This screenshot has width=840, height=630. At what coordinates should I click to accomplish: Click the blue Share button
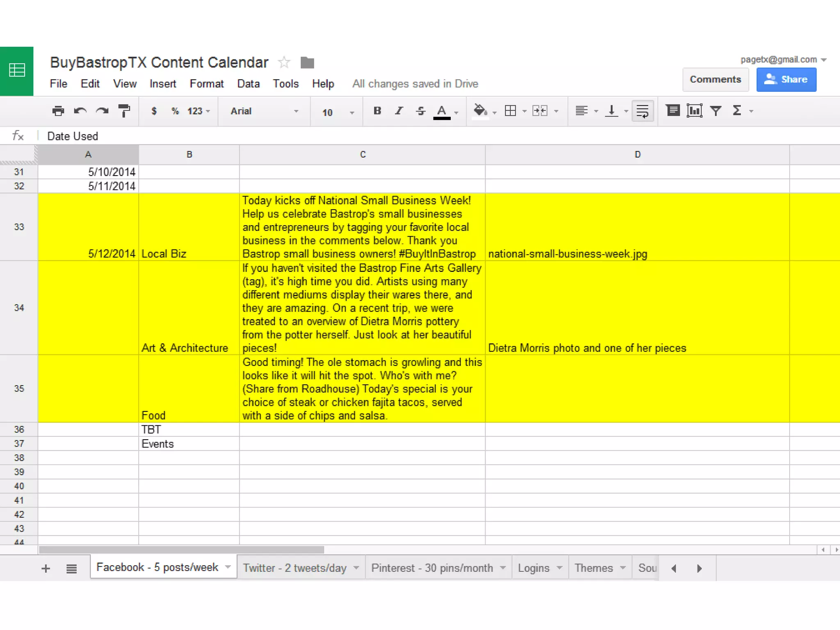(x=786, y=80)
